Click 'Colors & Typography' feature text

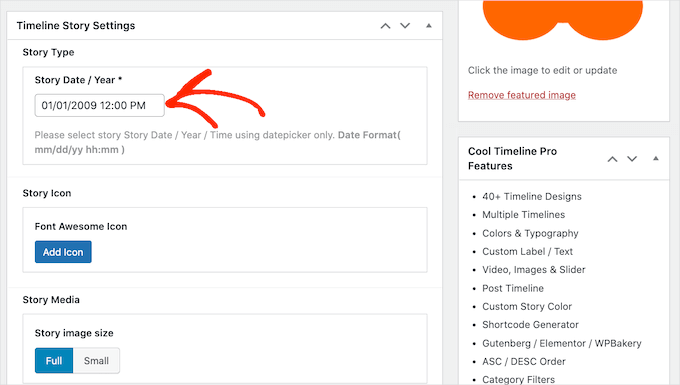click(x=530, y=233)
